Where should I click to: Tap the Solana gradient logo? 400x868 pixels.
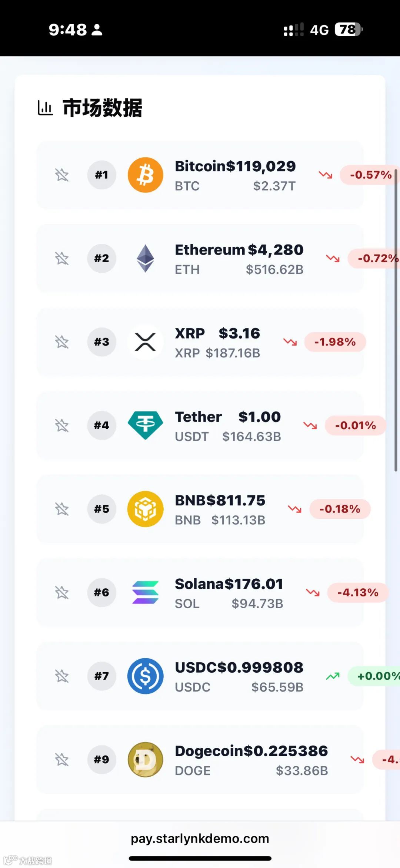pos(145,592)
